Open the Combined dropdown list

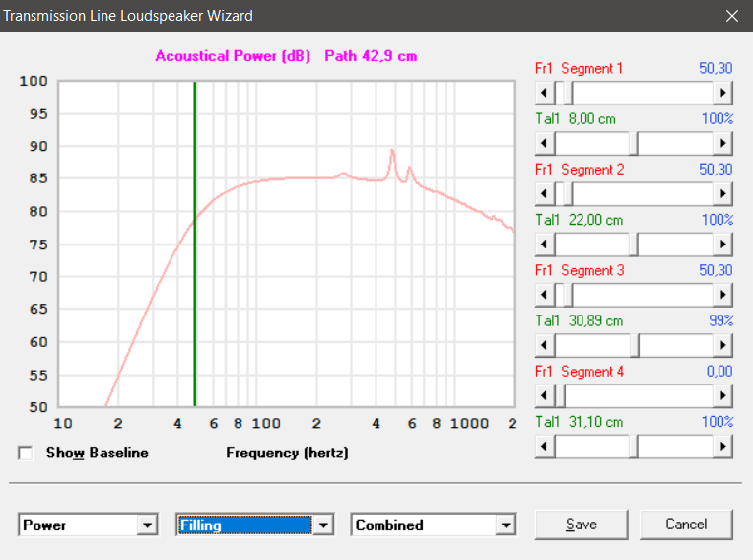coord(506,525)
